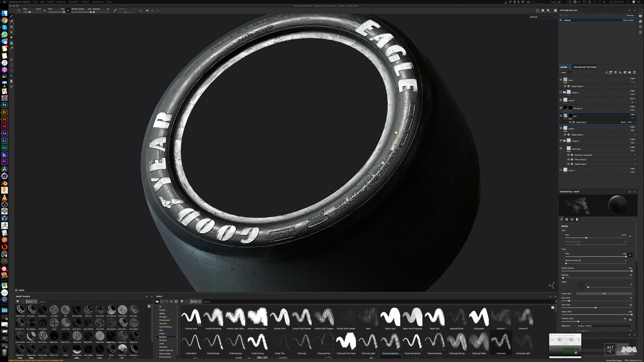Select the Polygon Fill tool
The image size is (644, 362).
12,32
